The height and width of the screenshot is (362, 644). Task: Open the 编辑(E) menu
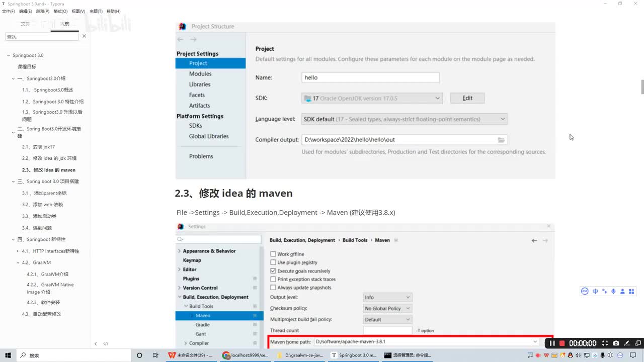tap(25, 11)
